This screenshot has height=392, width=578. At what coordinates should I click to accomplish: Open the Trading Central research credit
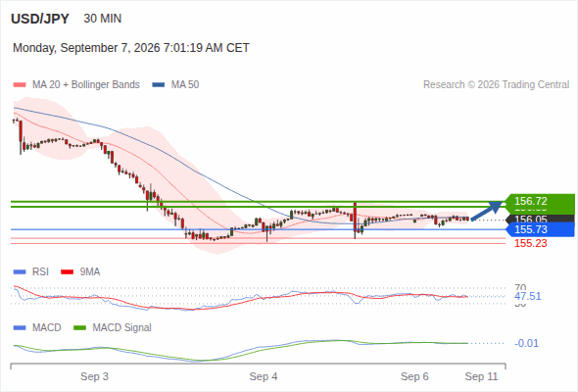496,85
